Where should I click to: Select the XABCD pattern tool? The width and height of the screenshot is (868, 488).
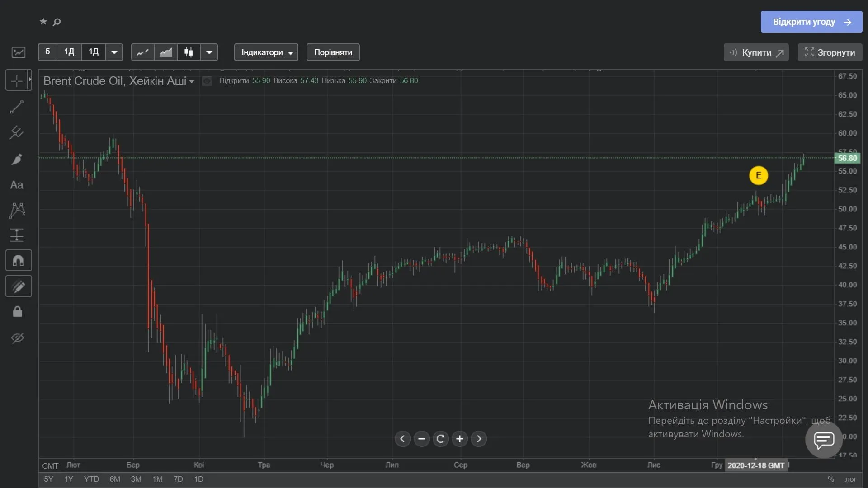click(17, 210)
